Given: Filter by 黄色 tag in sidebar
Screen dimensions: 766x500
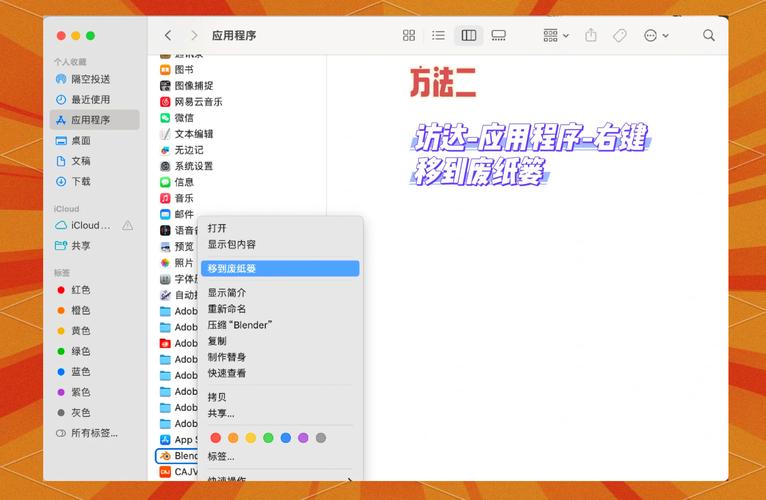Looking at the screenshot, I should (94, 331).
